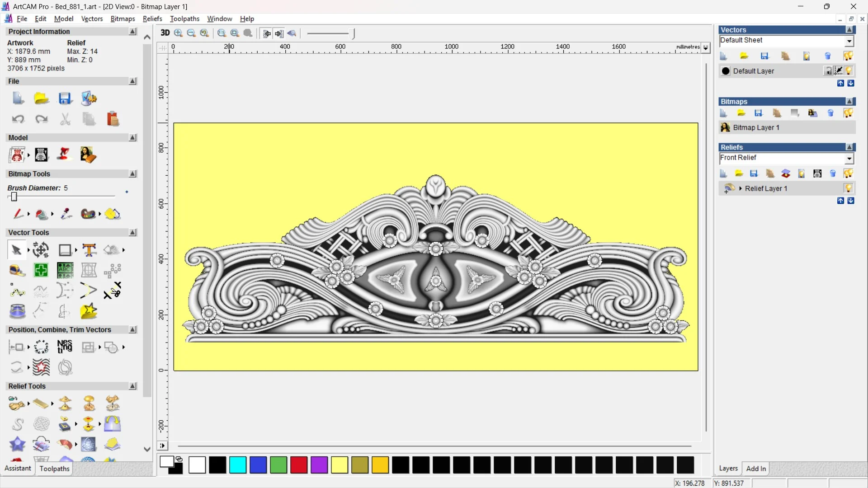Select the Paint brush bitmap tool

pyautogui.click(x=17, y=214)
